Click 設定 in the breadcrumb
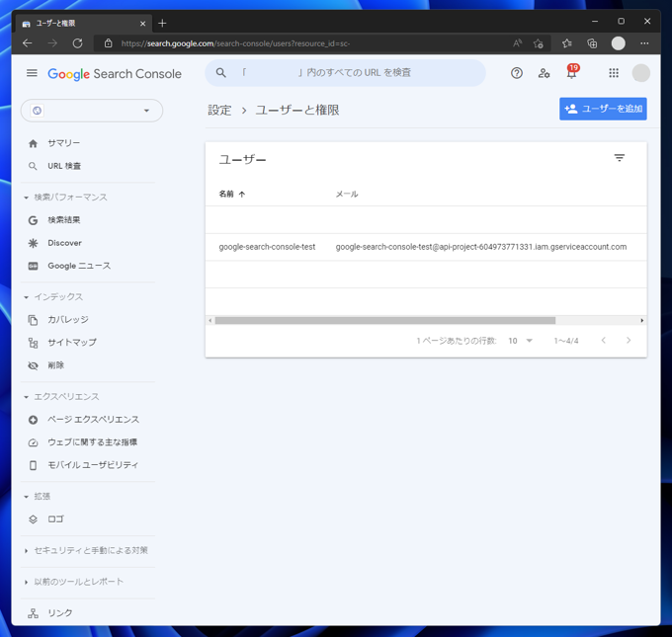The image size is (672, 637). [219, 110]
